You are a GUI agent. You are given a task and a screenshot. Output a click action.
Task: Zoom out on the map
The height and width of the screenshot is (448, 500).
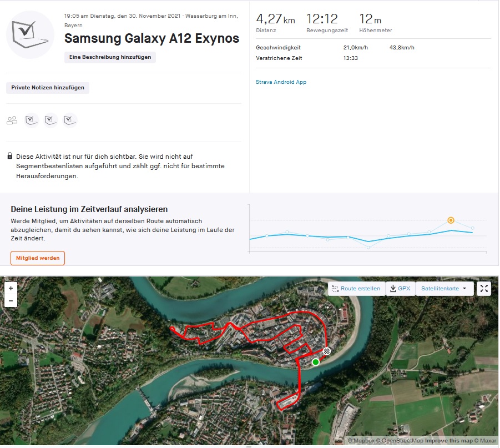[x=11, y=301]
